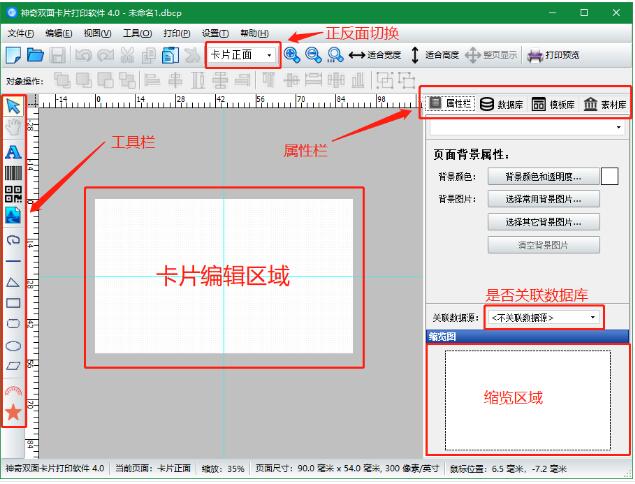Select the ellipse shape tool
Screen dimensions: 635x484
13,345
